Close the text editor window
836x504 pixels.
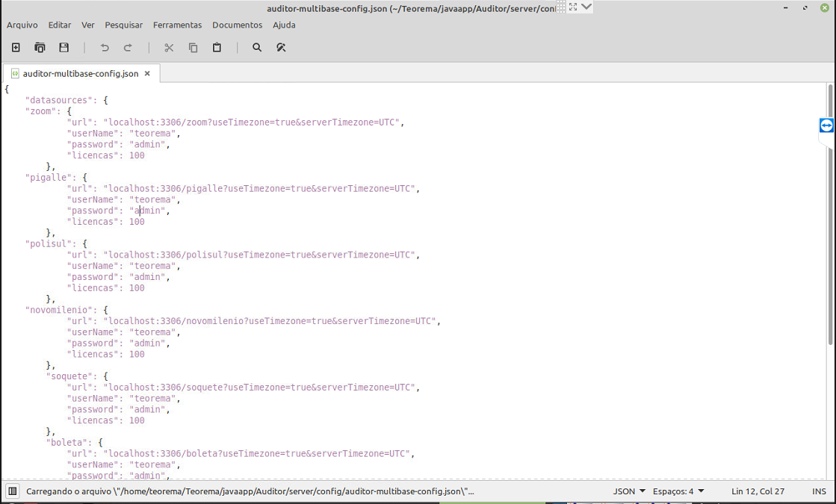[x=824, y=8]
